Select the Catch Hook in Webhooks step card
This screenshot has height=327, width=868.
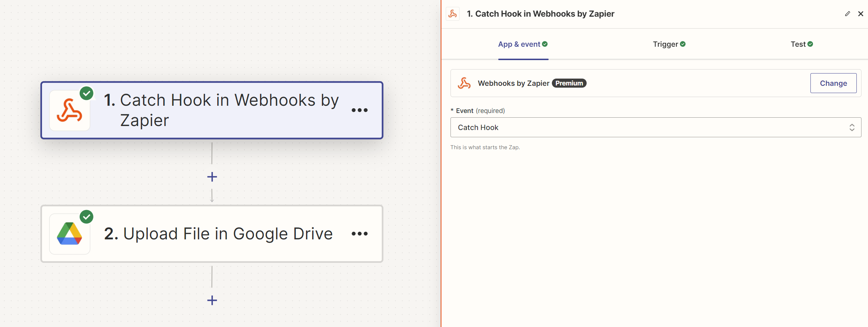(x=212, y=110)
